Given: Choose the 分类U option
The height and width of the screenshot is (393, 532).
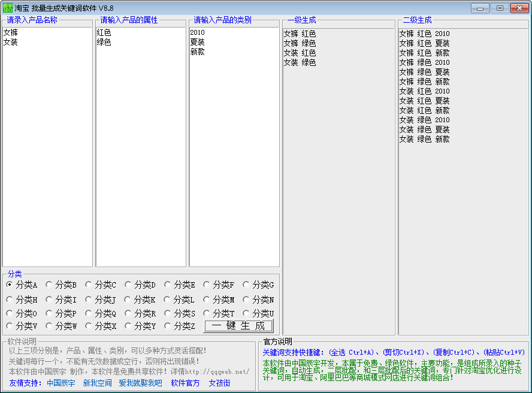Looking at the screenshot, I should pos(258,313).
